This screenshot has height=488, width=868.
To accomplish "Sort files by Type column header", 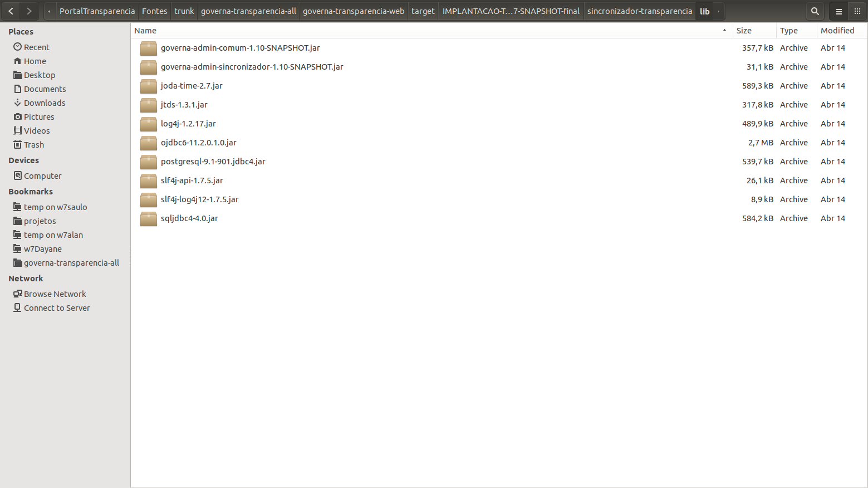I will [796, 31].
